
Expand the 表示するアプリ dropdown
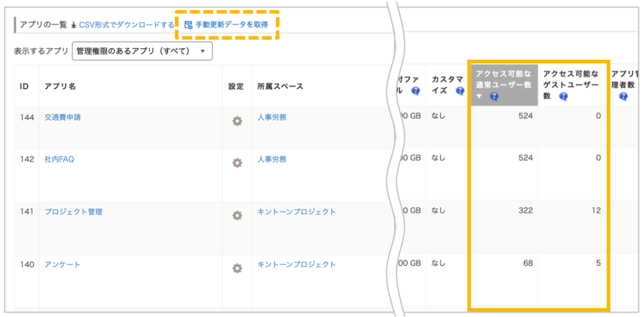coord(143,51)
